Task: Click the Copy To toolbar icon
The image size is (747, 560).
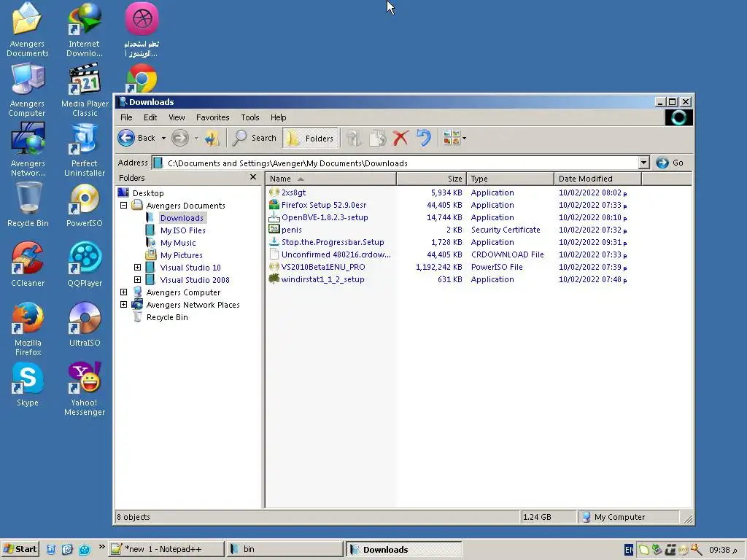Action: [x=378, y=138]
